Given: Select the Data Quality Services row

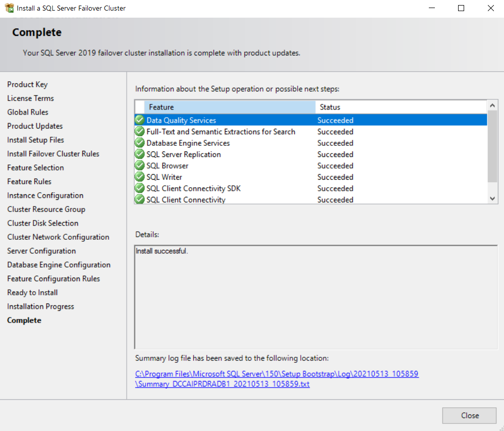Looking at the screenshot, I should 311,120.
